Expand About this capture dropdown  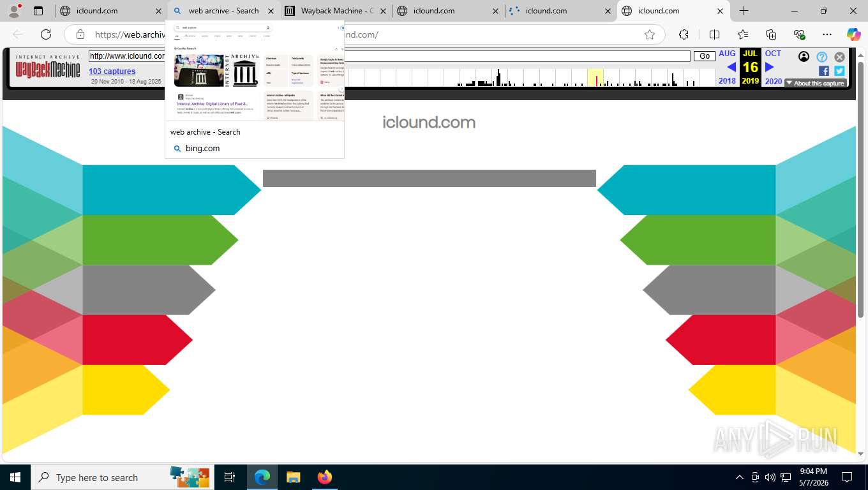[815, 83]
